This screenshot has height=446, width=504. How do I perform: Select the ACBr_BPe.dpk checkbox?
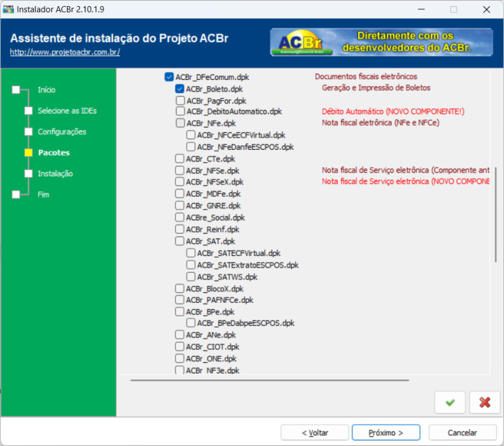click(x=179, y=312)
